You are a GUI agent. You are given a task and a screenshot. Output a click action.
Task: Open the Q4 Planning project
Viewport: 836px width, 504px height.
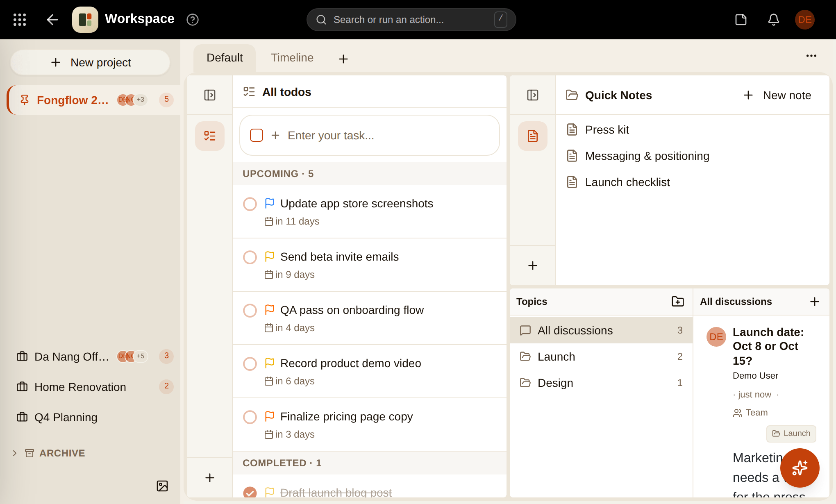93,417
